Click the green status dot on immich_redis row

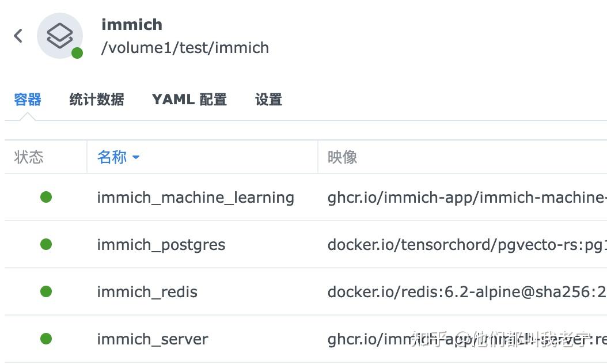click(47, 291)
